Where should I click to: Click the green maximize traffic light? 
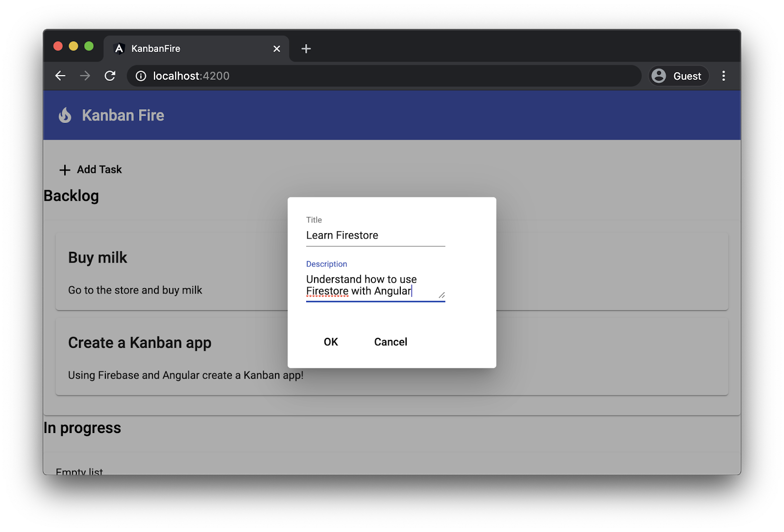click(x=89, y=46)
